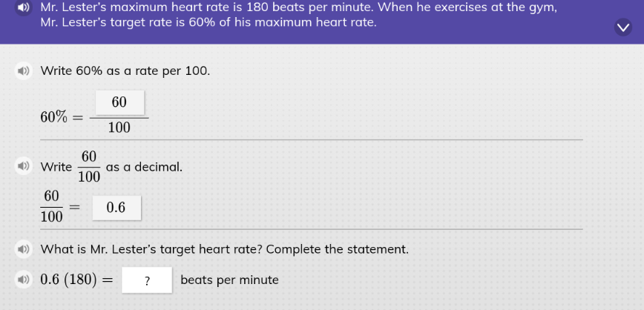Play audio for 'Write 60% as a rate per 100'
The width and height of the screenshot is (644, 310).
(24, 71)
